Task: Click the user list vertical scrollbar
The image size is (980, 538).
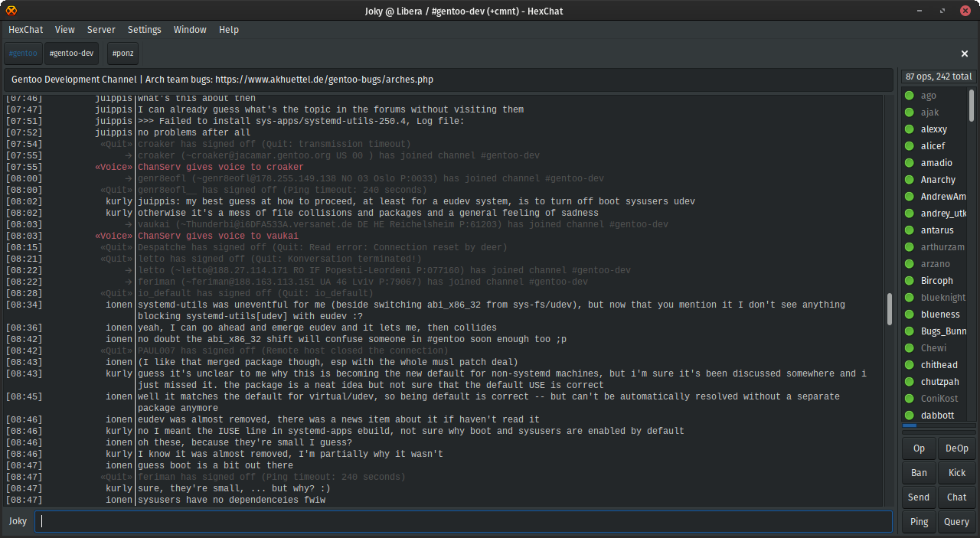Action: 972,105
